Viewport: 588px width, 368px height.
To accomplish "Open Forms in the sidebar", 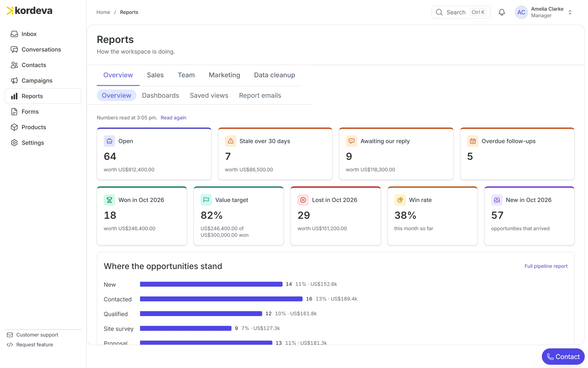I will pyautogui.click(x=43, y=112).
